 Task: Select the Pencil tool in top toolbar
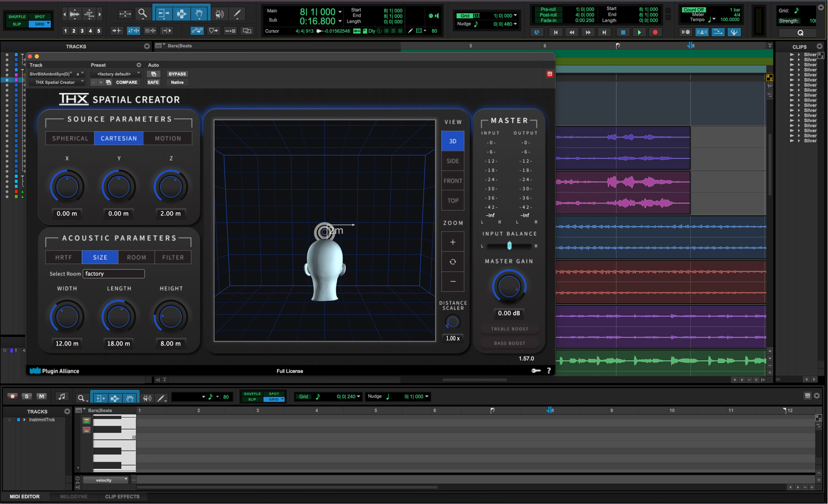pyautogui.click(x=237, y=14)
